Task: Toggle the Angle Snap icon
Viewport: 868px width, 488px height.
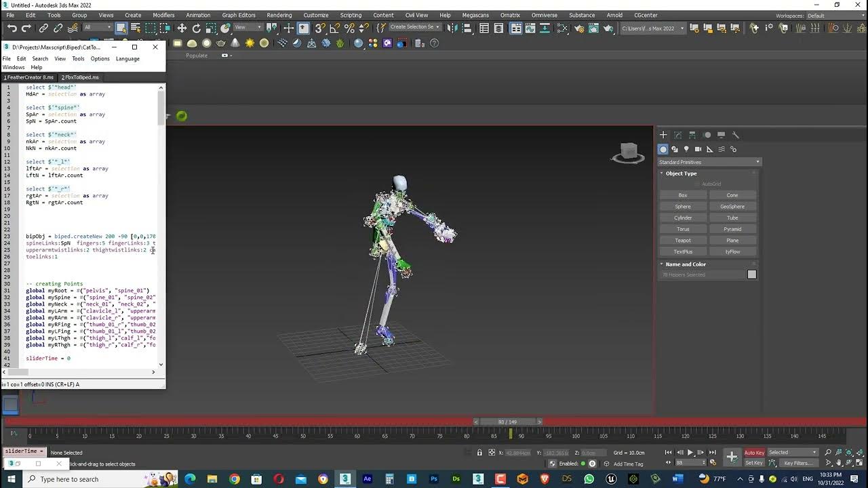Action: coord(335,28)
